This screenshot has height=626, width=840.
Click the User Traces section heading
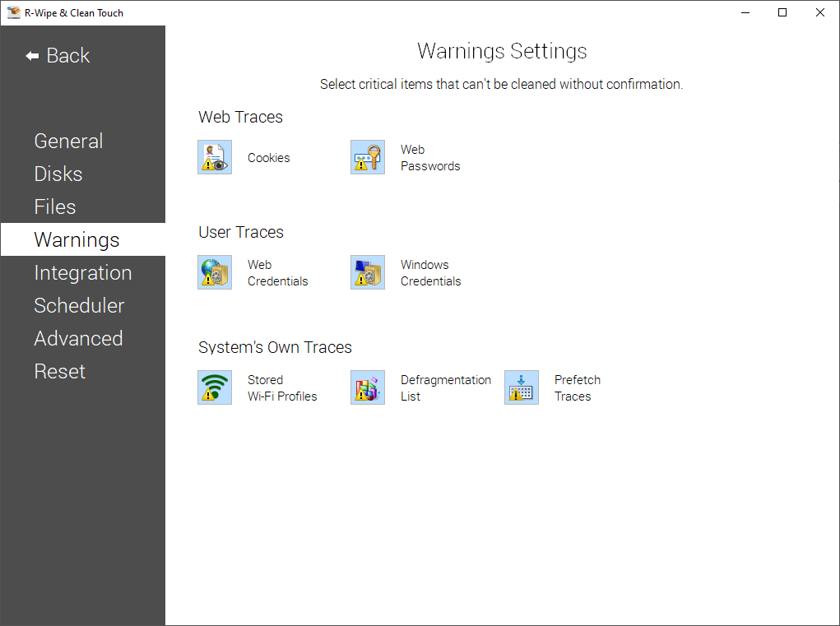(241, 232)
